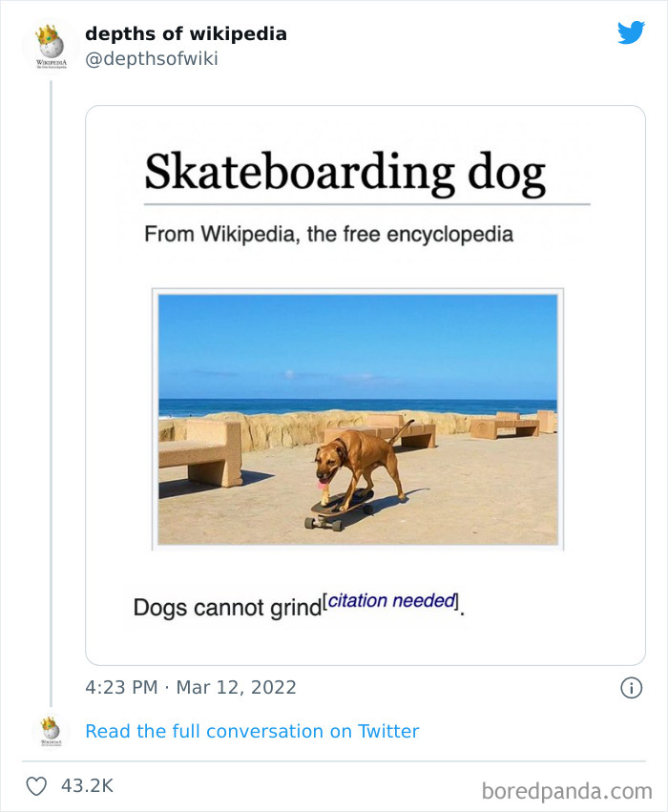The image size is (668, 812).
Task: Click the 4:23 PM Mar 12, 2022 timestamp
Action: pyautogui.click(x=191, y=687)
